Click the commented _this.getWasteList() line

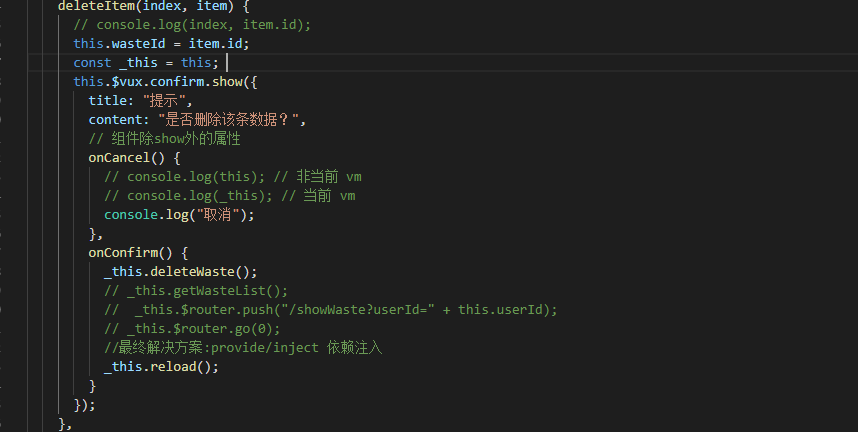click(196, 291)
